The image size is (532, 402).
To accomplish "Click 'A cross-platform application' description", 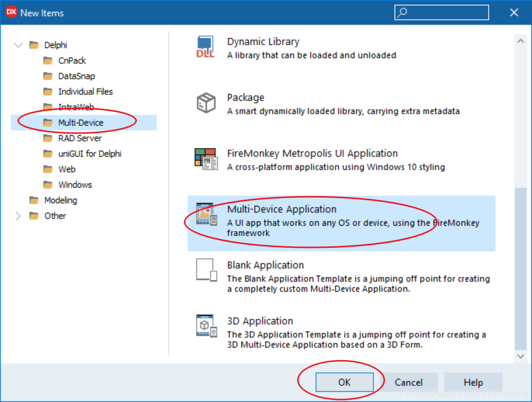I will 336,167.
